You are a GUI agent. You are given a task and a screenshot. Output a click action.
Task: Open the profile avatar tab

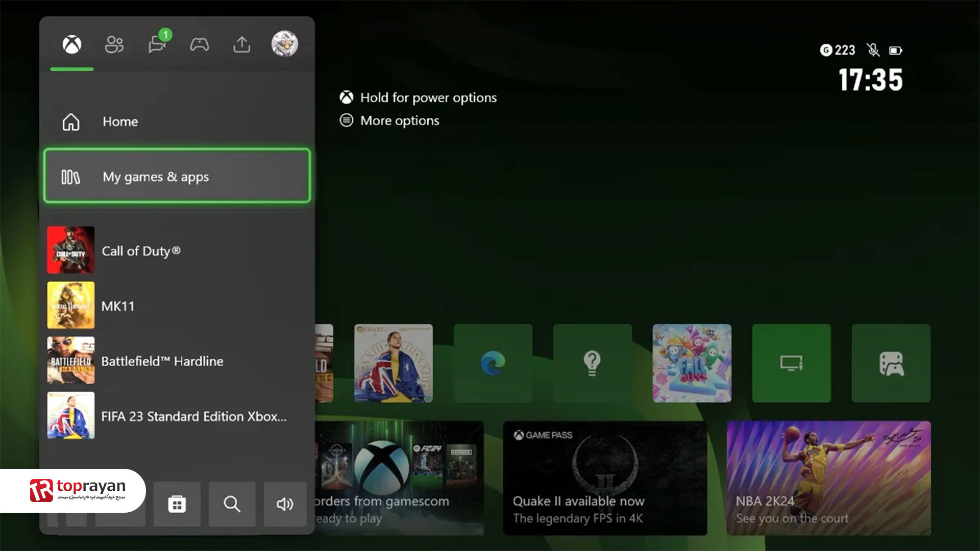pyautogui.click(x=285, y=44)
